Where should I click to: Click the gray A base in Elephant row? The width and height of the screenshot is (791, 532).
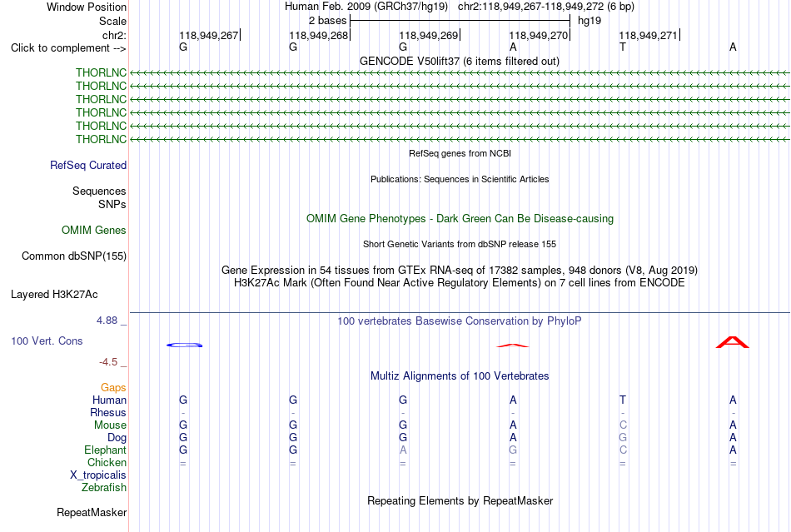point(402,450)
